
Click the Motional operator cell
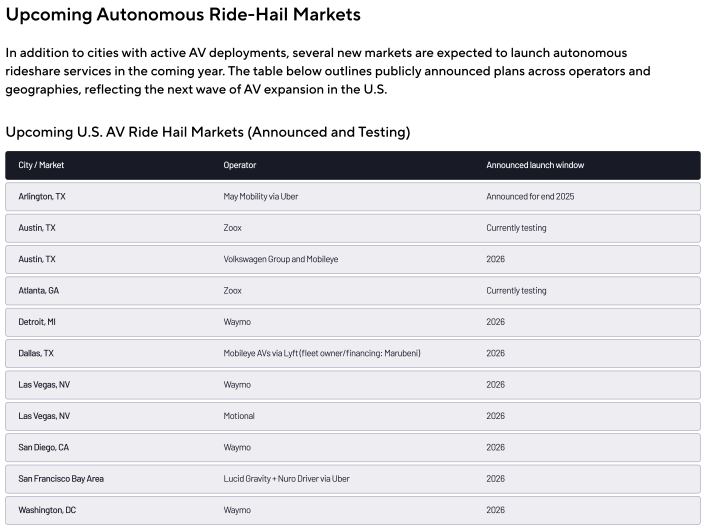239,416
